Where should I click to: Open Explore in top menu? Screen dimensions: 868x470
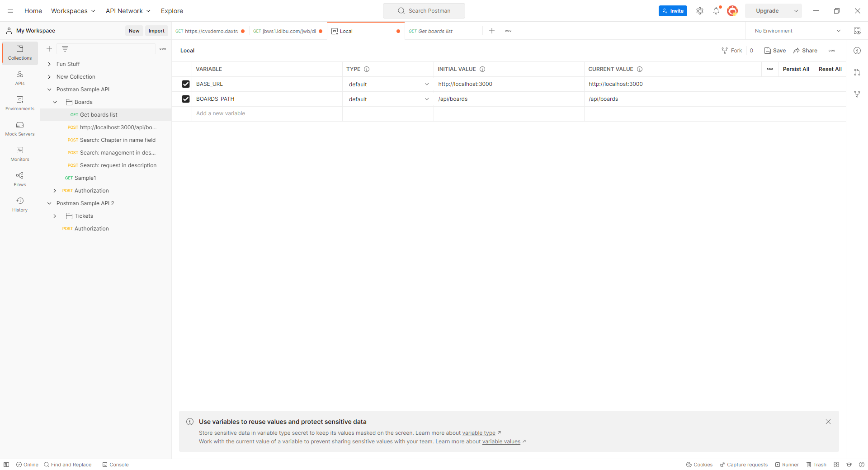pos(172,11)
